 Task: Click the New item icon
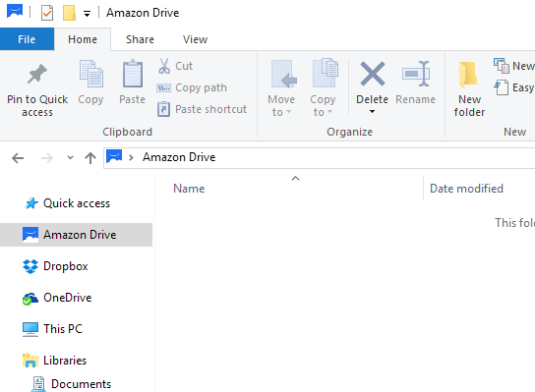pos(502,66)
